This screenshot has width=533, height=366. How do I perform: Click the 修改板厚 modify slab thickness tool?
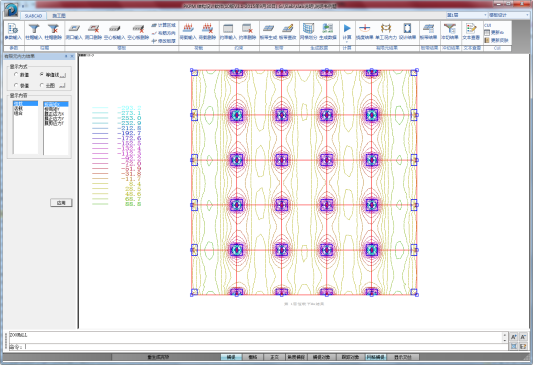point(164,41)
